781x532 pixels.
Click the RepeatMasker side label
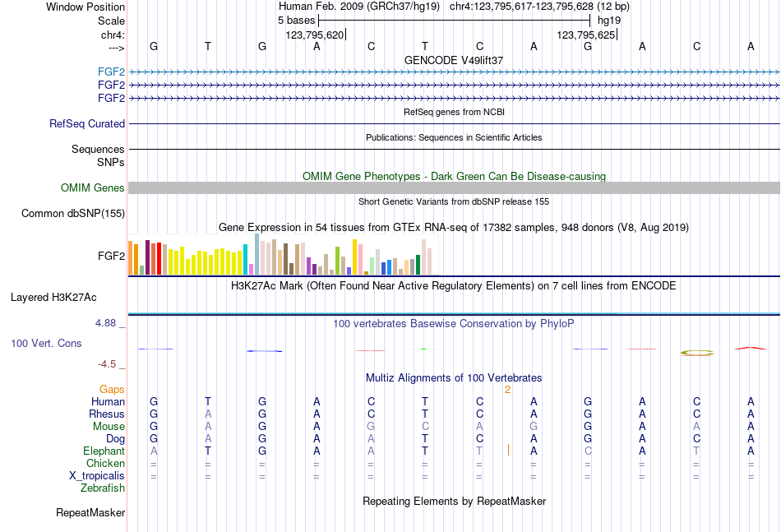pyautogui.click(x=90, y=512)
